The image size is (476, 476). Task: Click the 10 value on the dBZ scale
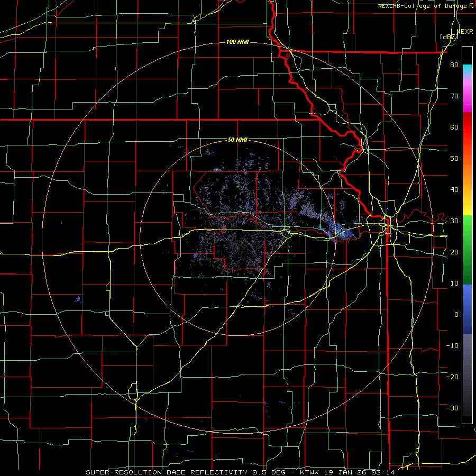pyautogui.click(x=454, y=283)
